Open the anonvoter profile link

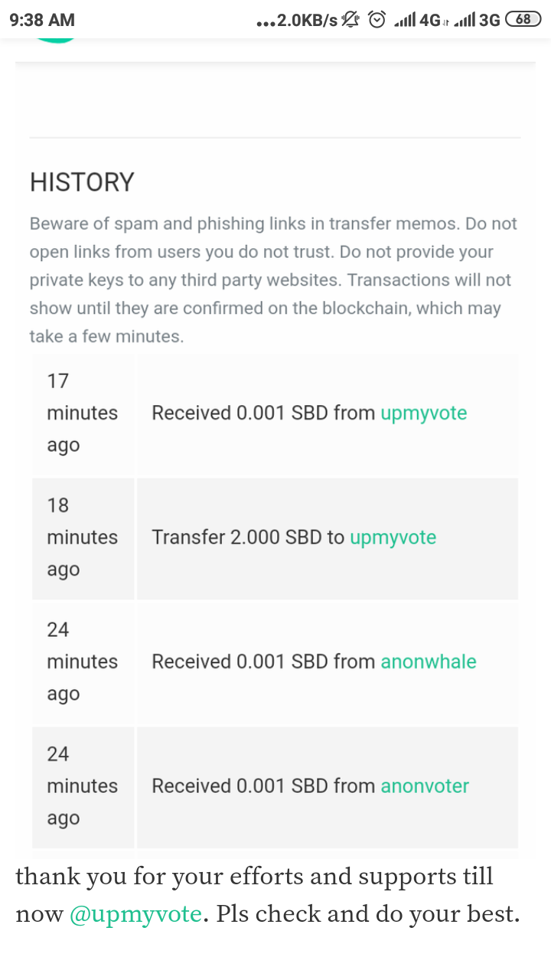pyautogui.click(x=425, y=786)
